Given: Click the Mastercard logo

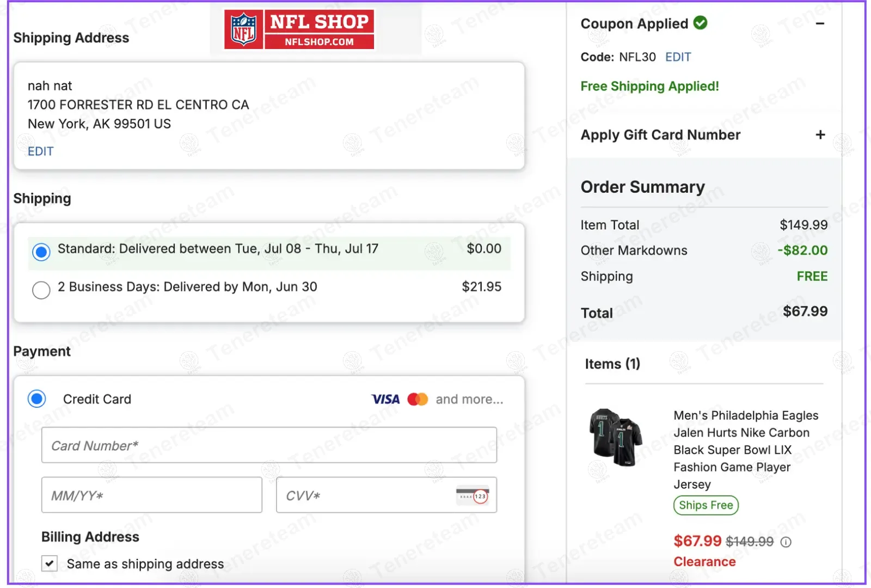Looking at the screenshot, I should coord(418,399).
